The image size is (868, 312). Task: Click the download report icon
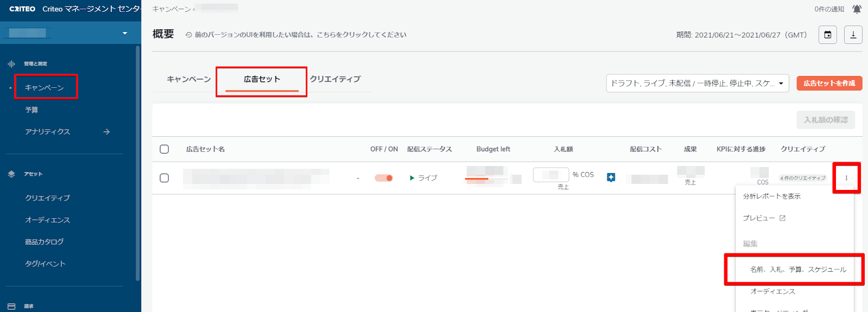(x=853, y=35)
